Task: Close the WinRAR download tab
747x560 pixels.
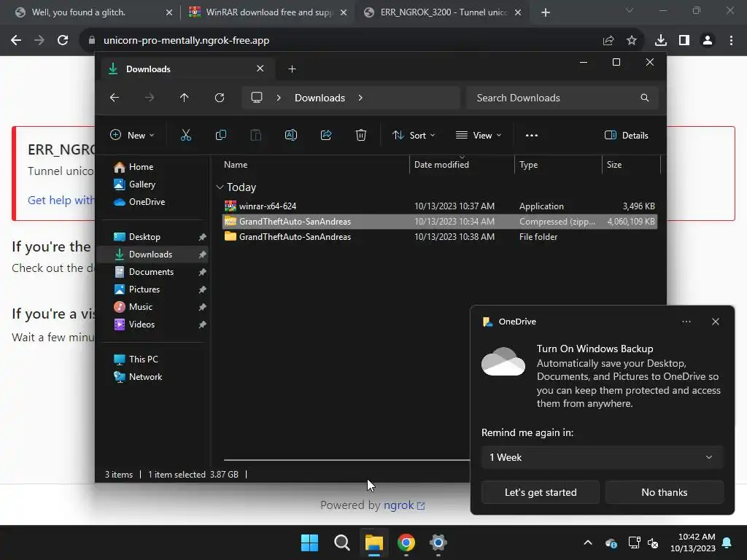Action: point(344,12)
